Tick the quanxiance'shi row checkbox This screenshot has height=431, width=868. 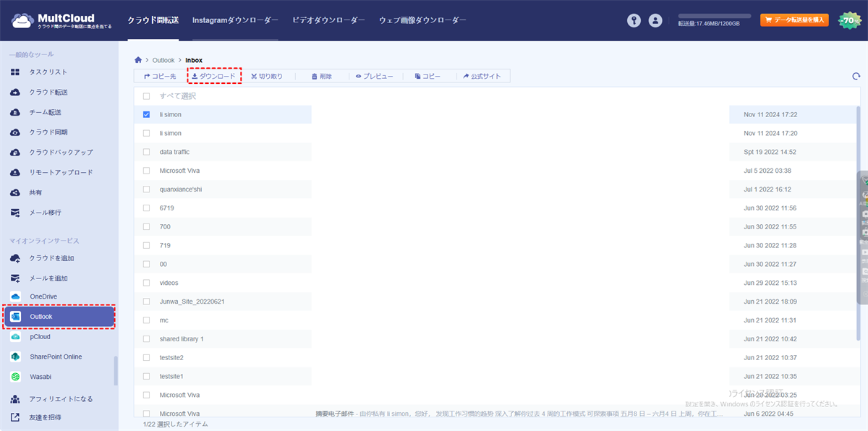146,189
